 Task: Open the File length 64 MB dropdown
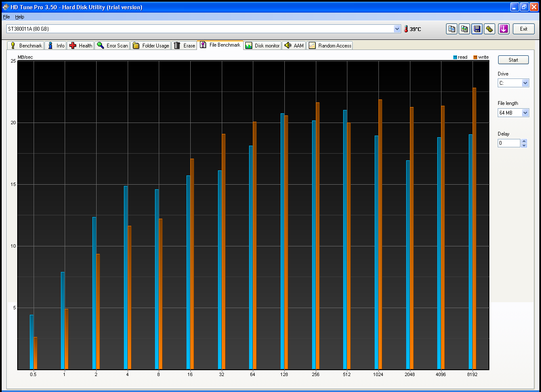coord(525,113)
